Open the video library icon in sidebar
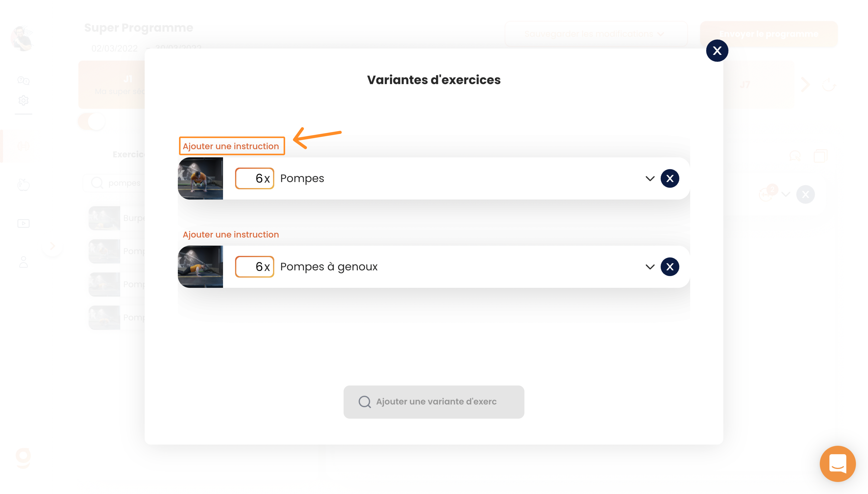This screenshot has width=868, height=494. (23, 223)
